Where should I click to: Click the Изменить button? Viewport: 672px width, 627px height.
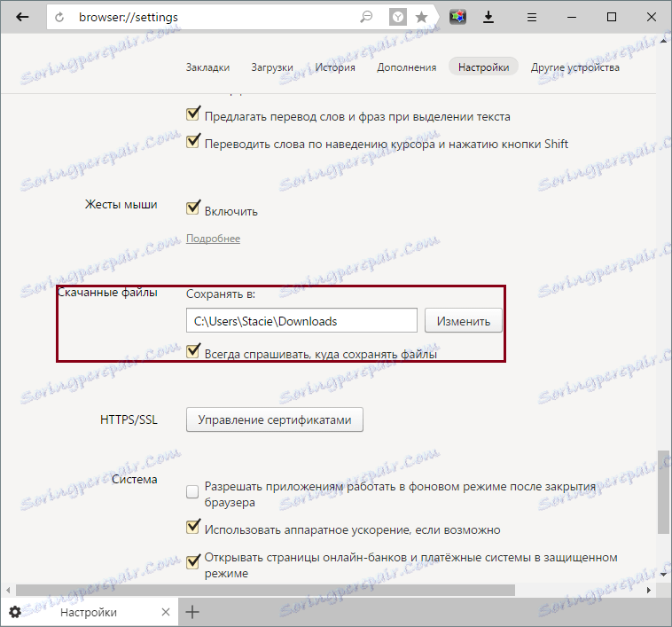(464, 320)
